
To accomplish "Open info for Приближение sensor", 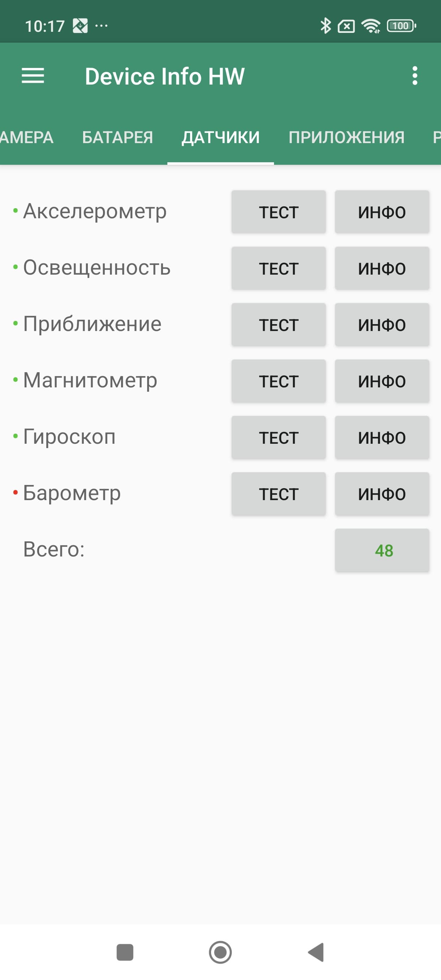I will pyautogui.click(x=382, y=324).
